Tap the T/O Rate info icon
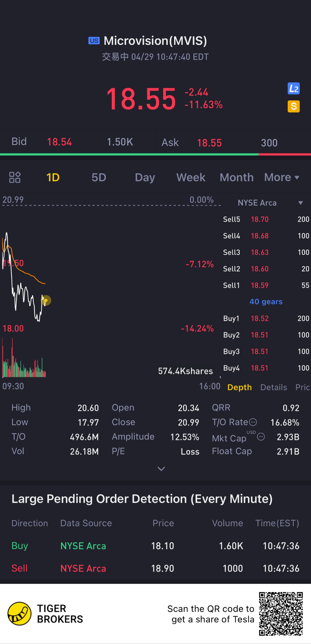 (x=253, y=422)
